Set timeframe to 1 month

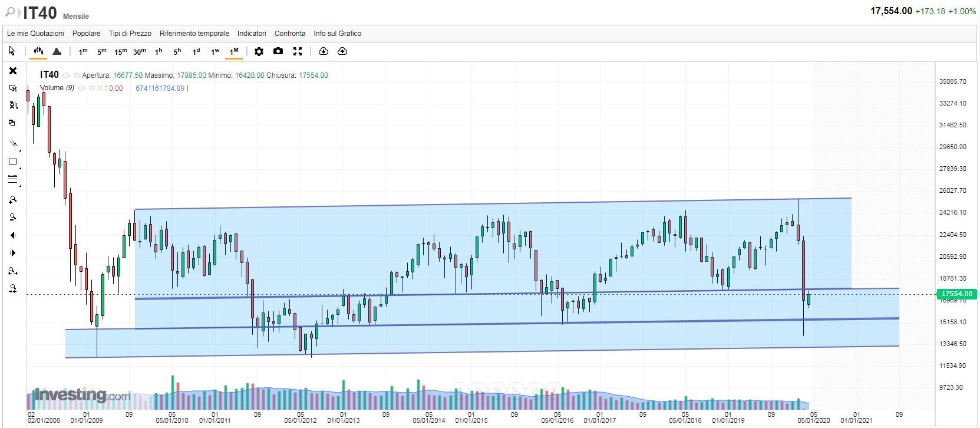[x=234, y=51]
